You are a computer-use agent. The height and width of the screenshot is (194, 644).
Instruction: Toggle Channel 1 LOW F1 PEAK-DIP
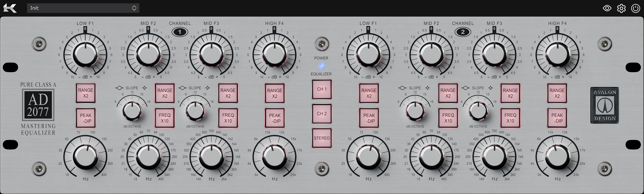(x=86, y=118)
